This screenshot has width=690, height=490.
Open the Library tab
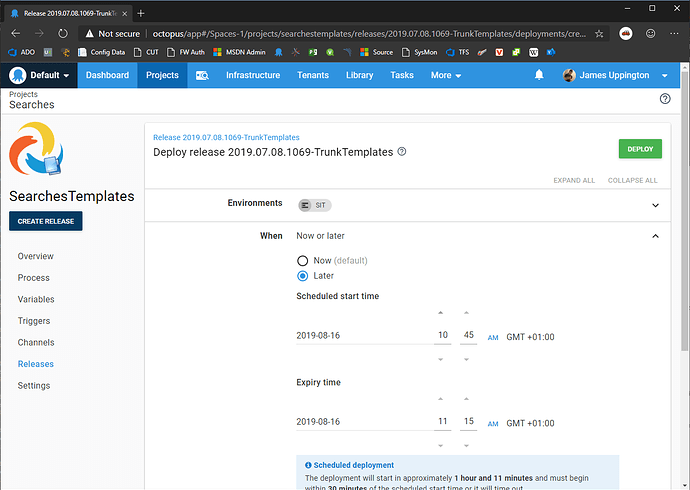360,75
